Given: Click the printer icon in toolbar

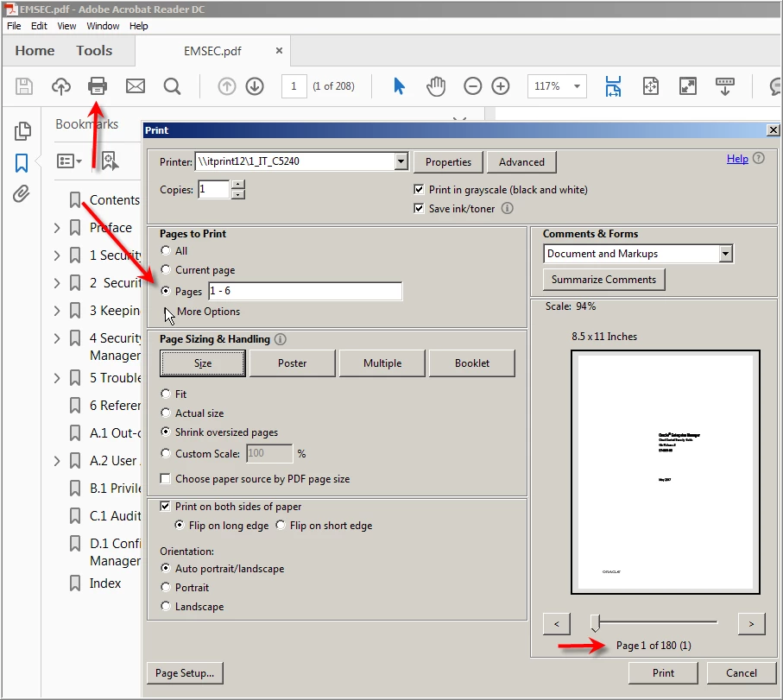Looking at the screenshot, I should pos(98,86).
